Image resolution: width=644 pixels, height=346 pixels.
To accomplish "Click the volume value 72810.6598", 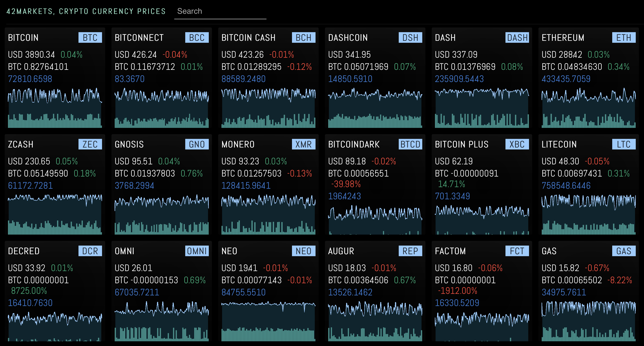I will [30, 79].
